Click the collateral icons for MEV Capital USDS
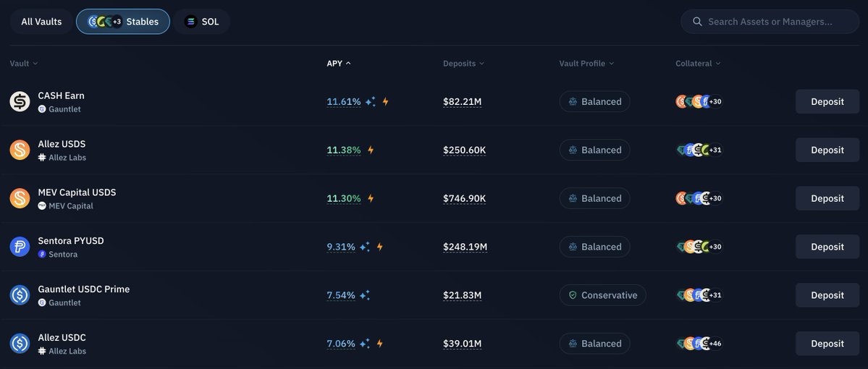This screenshot has width=868, height=369. tap(698, 198)
